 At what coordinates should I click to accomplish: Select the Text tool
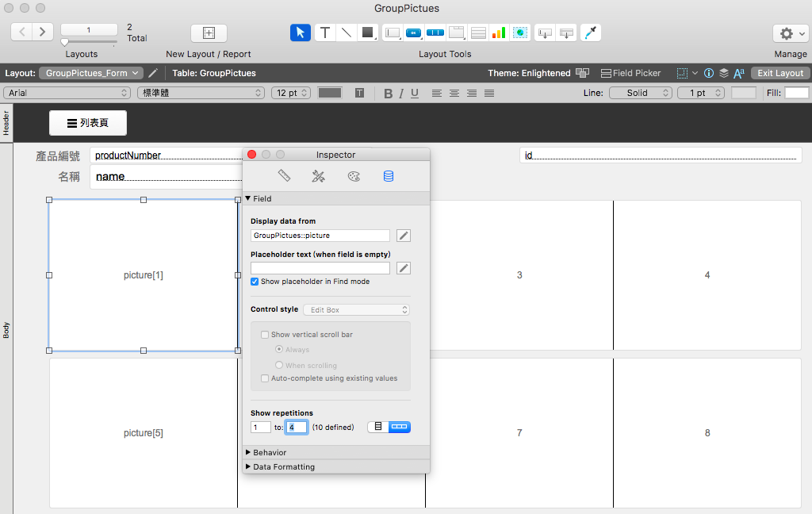[324, 33]
